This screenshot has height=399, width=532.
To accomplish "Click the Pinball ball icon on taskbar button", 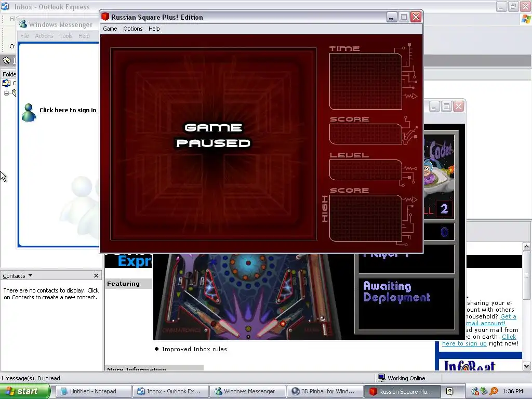I will [295, 391].
